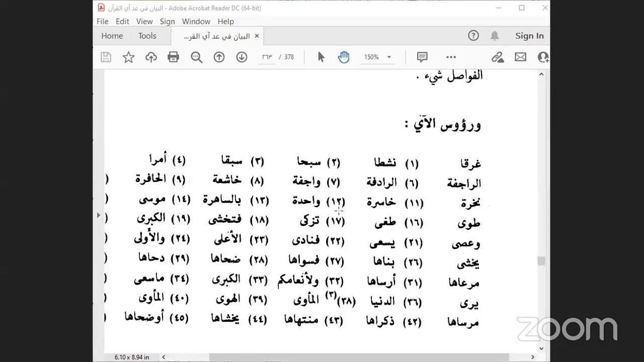View notifications with the bell icon
The image size is (644, 362).
click(495, 36)
